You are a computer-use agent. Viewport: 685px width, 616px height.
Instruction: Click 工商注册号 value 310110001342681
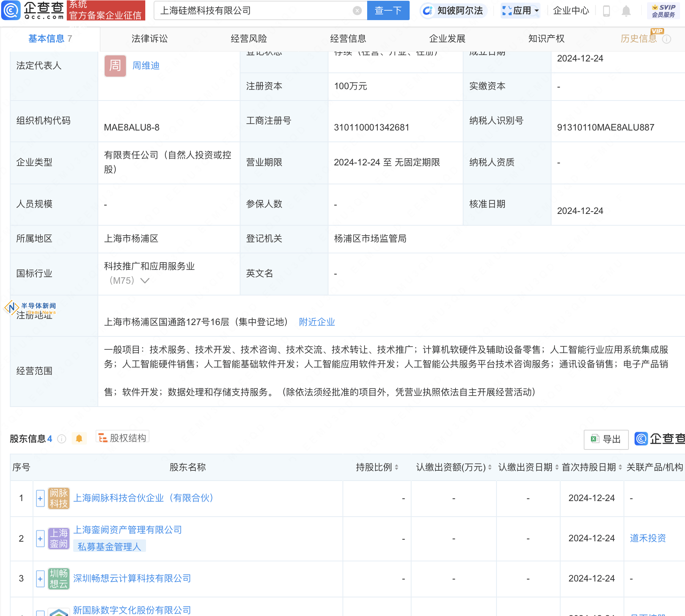click(x=372, y=127)
